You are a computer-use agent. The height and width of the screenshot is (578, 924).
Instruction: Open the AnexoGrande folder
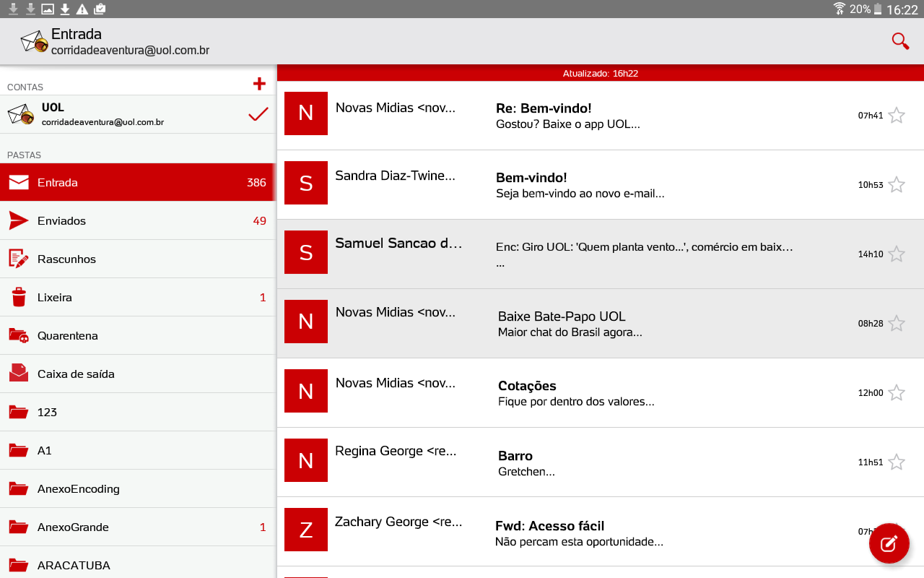(x=73, y=527)
